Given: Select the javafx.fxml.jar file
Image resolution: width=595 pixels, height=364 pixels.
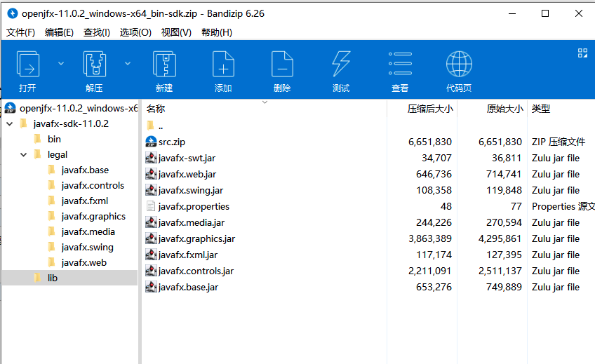Looking at the screenshot, I should click(x=188, y=255).
